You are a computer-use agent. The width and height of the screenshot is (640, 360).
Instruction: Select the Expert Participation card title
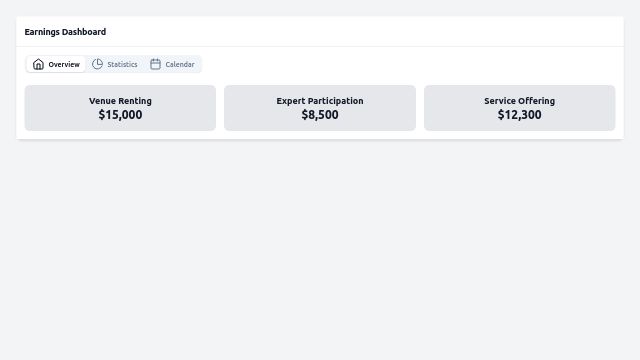point(320,101)
